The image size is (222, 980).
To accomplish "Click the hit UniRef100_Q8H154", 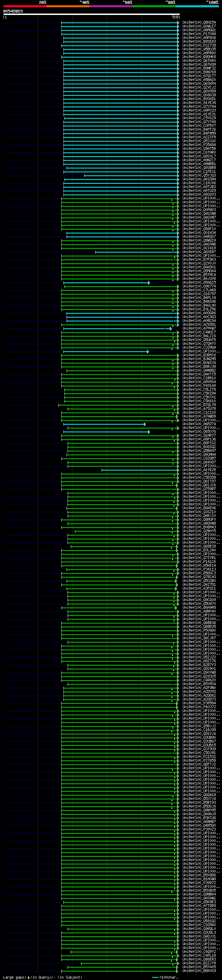I will [x=199, y=23].
